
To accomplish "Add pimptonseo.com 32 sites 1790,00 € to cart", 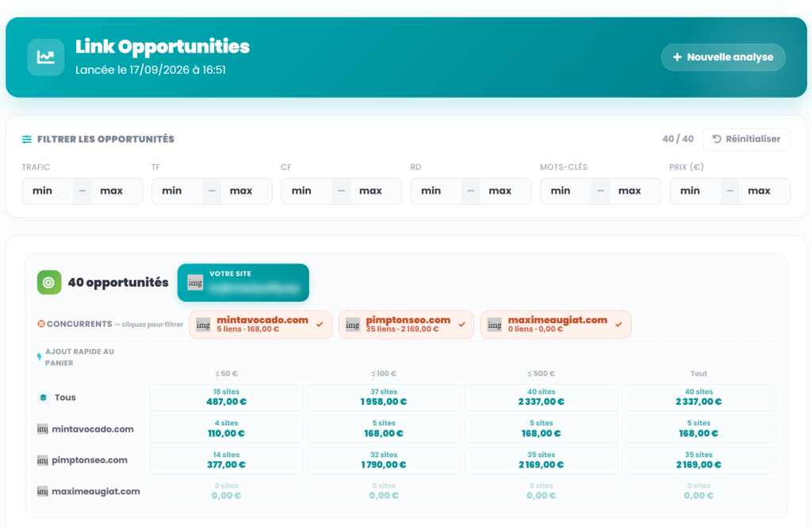I will (384, 460).
